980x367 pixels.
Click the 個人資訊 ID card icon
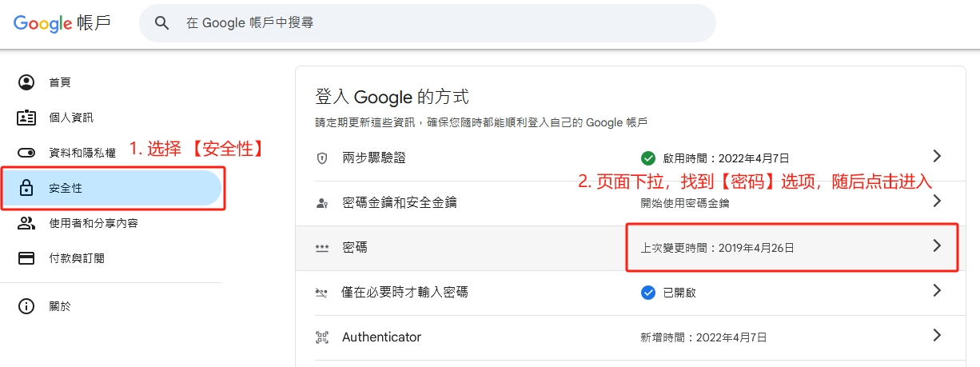pyautogui.click(x=26, y=118)
